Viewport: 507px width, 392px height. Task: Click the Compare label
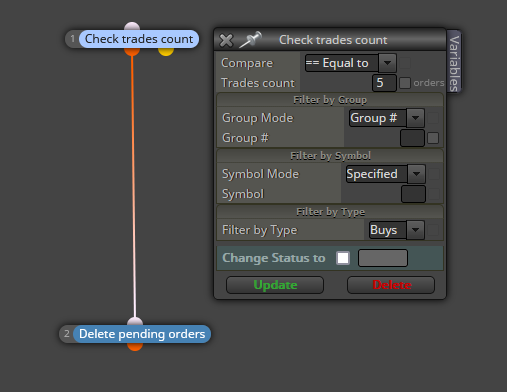247,63
